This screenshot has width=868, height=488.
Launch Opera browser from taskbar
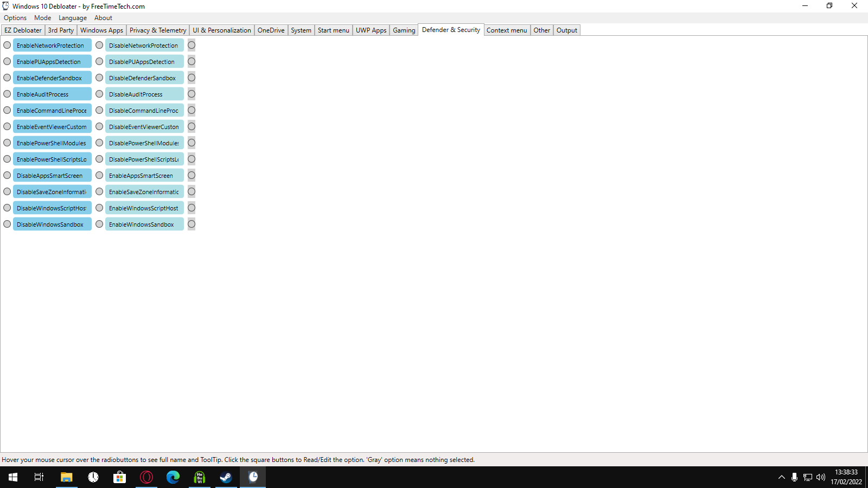pos(146,477)
